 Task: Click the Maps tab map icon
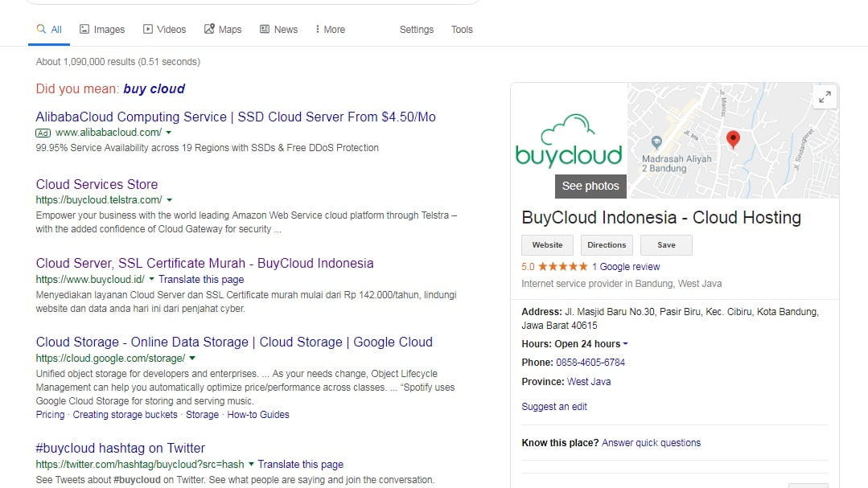coord(209,29)
